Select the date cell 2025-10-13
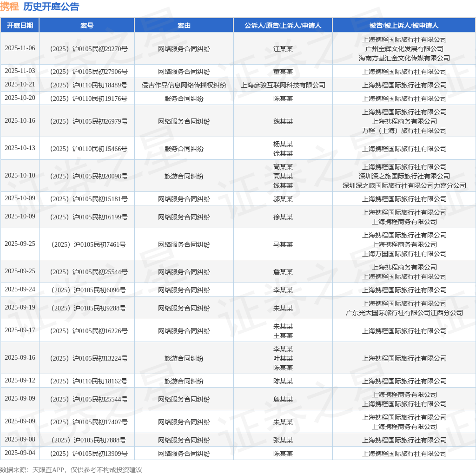The width and height of the screenshot is (476, 474). pyautogui.click(x=20, y=148)
